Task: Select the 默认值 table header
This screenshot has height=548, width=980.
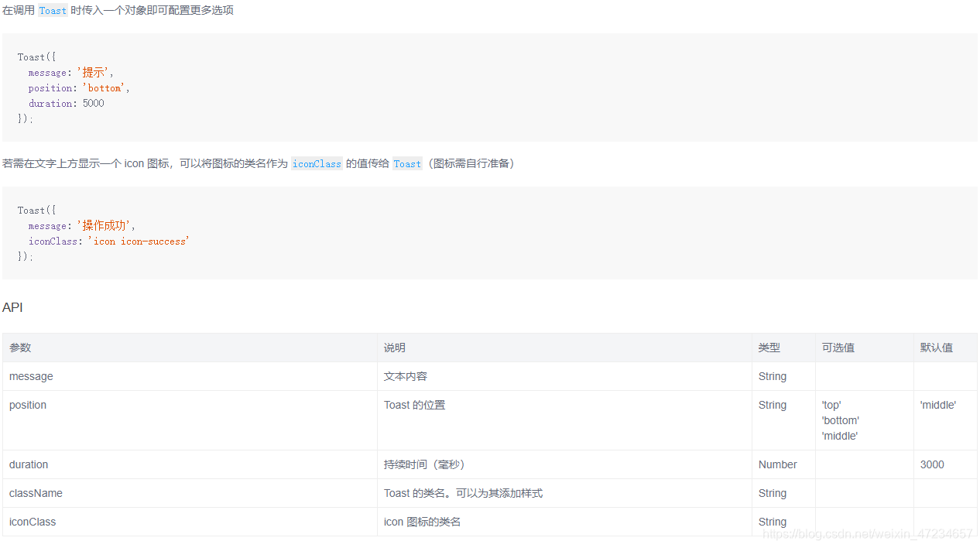Action: coord(937,348)
